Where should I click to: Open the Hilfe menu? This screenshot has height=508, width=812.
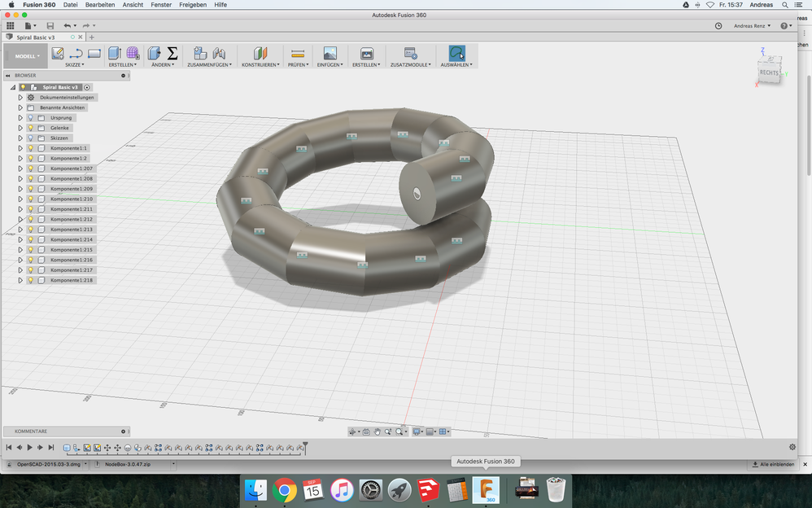220,5
